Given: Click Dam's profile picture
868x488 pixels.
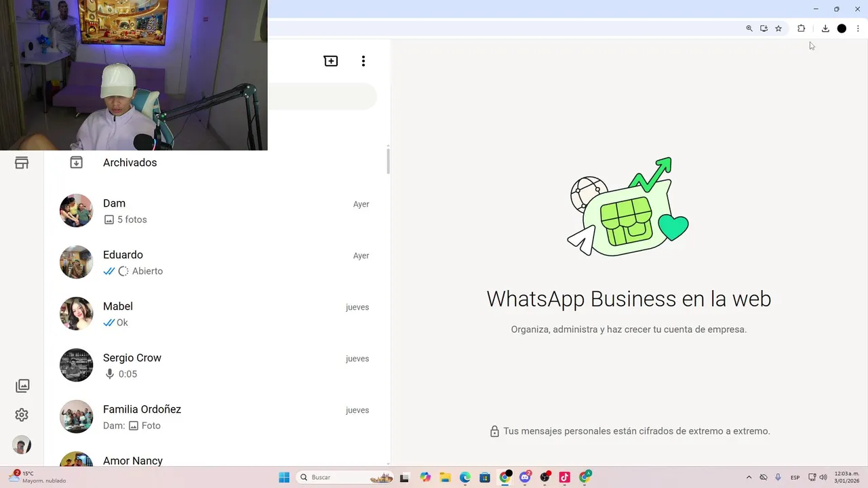Looking at the screenshot, I should click(76, 211).
